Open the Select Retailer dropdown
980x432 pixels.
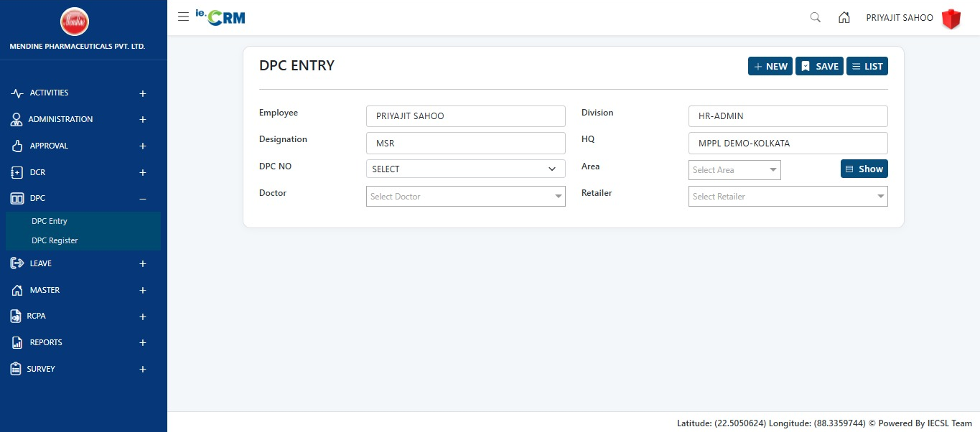click(x=788, y=197)
